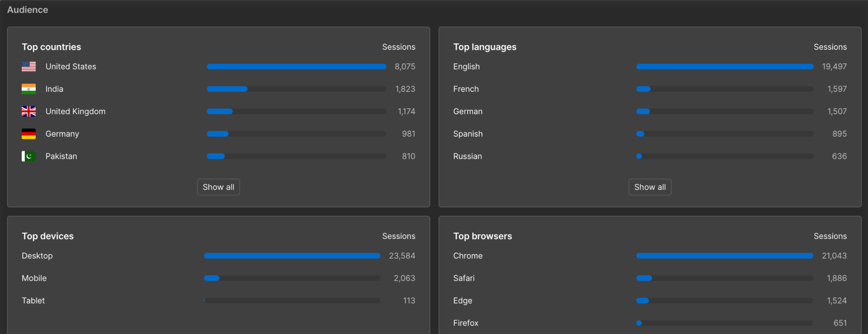Click Sessions column header in Top browsers

(x=830, y=236)
